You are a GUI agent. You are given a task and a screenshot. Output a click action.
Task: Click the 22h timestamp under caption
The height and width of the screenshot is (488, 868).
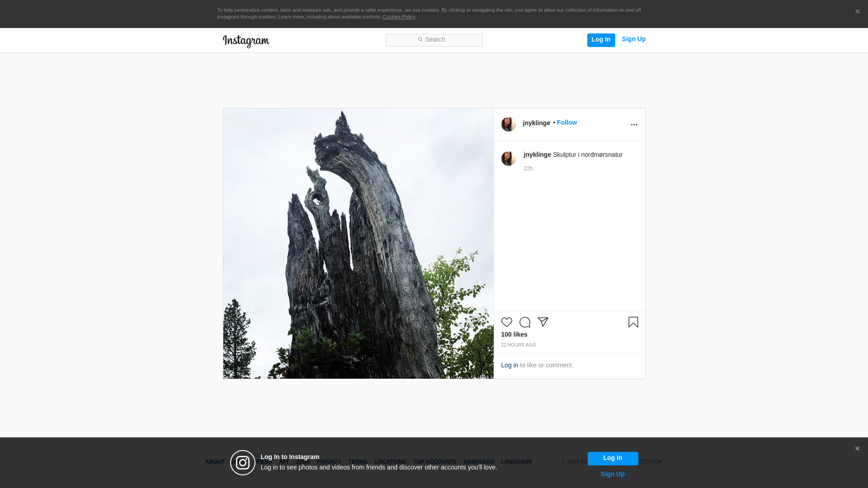[528, 169]
